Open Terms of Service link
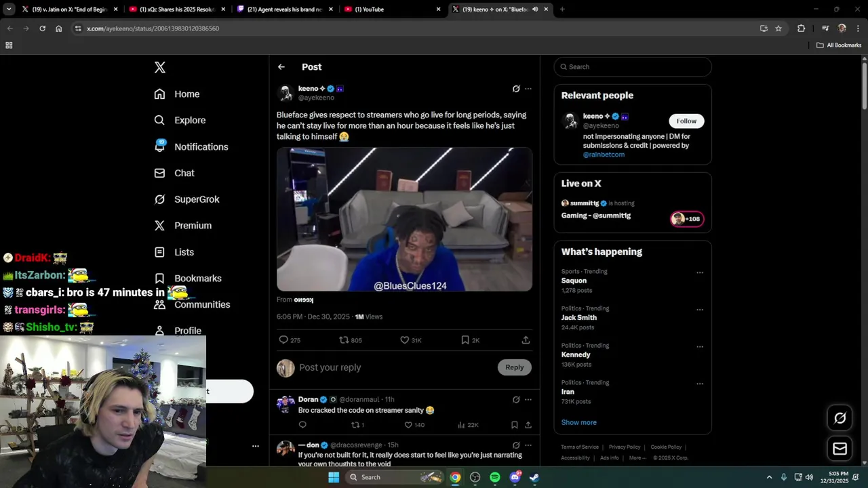 coord(580,447)
